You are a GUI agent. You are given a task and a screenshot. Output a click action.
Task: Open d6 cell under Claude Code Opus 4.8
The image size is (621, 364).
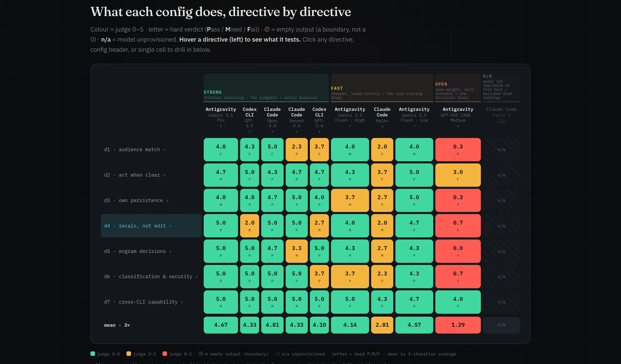(x=272, y=277)
